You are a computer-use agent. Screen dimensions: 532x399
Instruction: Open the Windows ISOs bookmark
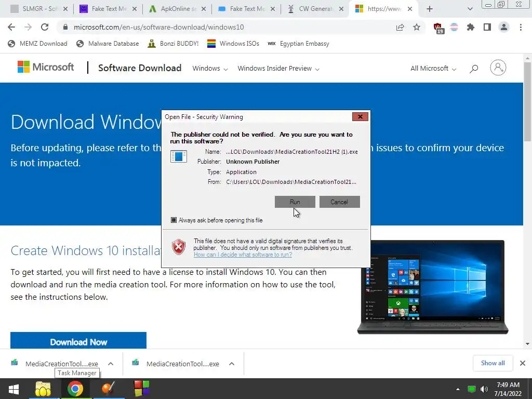coord(233,44)
